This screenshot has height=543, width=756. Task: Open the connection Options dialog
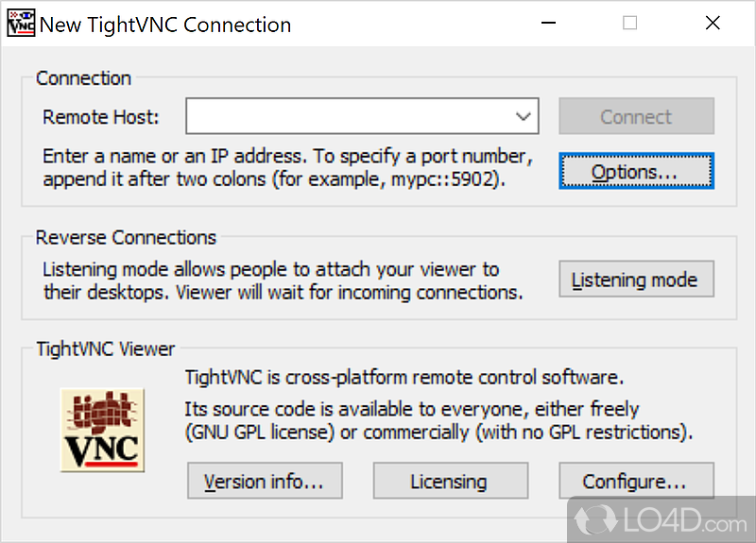coord(635,172)
